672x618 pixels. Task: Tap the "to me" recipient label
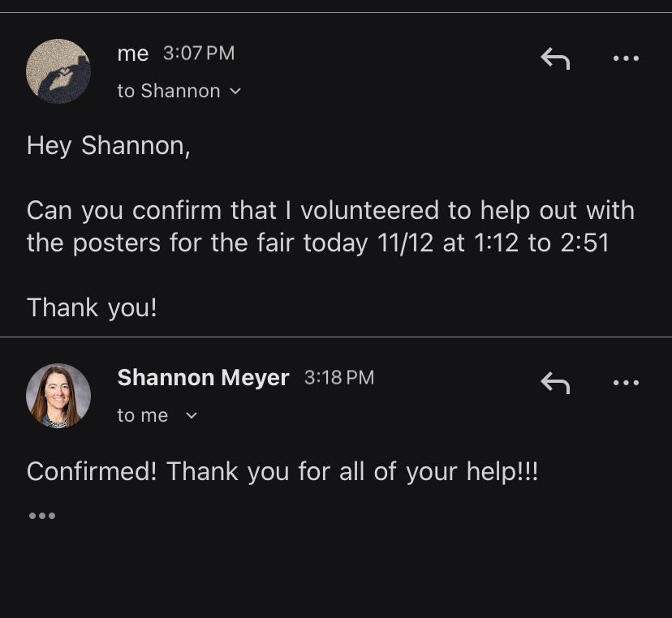point(143,415)
